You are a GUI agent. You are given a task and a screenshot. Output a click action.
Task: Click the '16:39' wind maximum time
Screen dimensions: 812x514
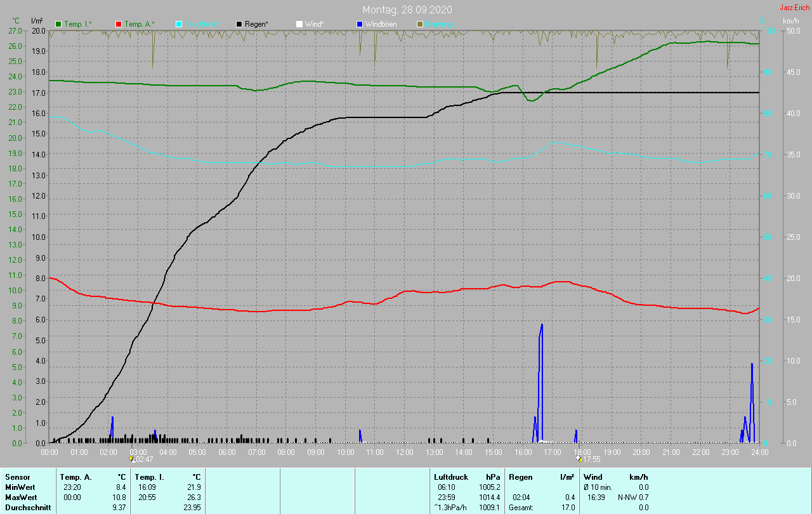[596, 498]
